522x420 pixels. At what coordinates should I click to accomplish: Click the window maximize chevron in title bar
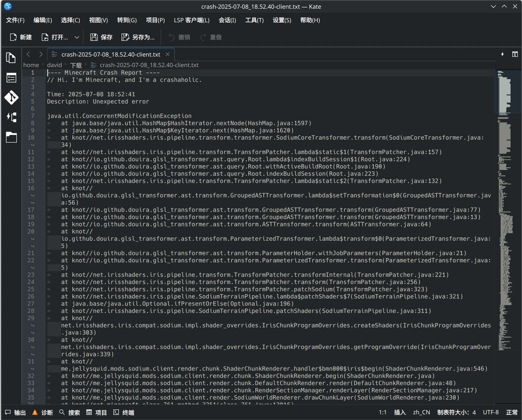(504, 6)
